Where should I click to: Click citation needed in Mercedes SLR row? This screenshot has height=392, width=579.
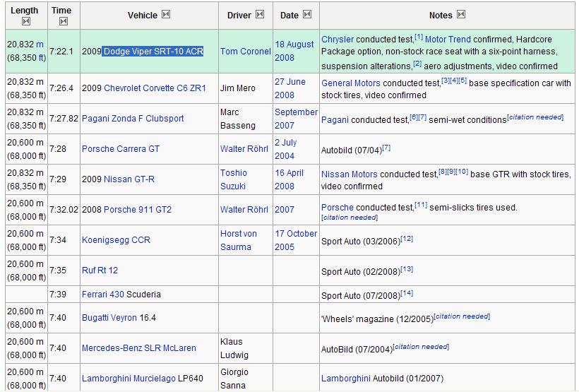(x=421, y=347)
